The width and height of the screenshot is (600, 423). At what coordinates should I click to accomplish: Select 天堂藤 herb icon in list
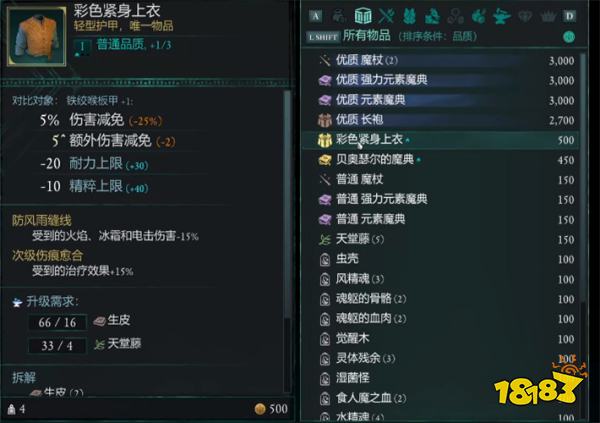click(324, 240)
